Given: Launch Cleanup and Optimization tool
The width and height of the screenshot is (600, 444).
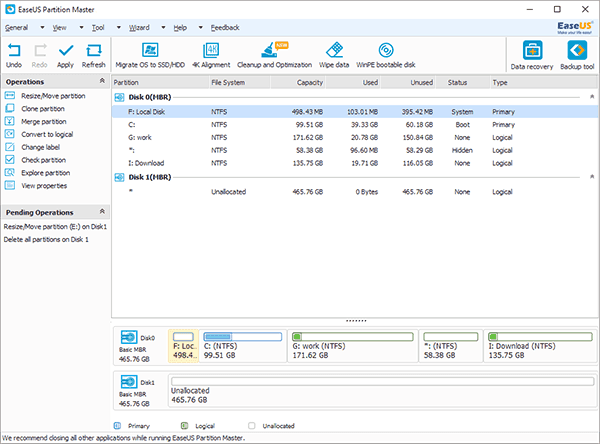Looking at the screenshot, I should tap(274, 50).
